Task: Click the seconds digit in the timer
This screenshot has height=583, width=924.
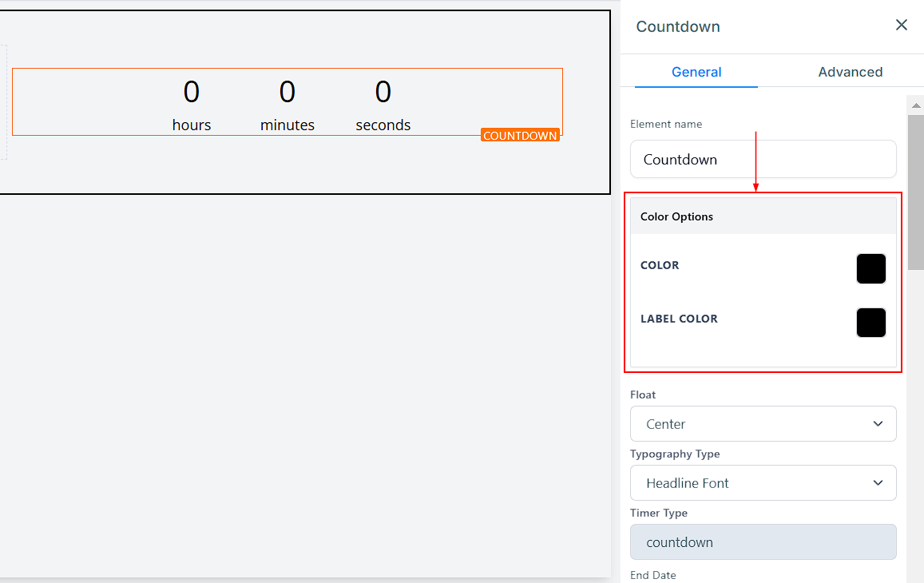Action: pos(383,92)
